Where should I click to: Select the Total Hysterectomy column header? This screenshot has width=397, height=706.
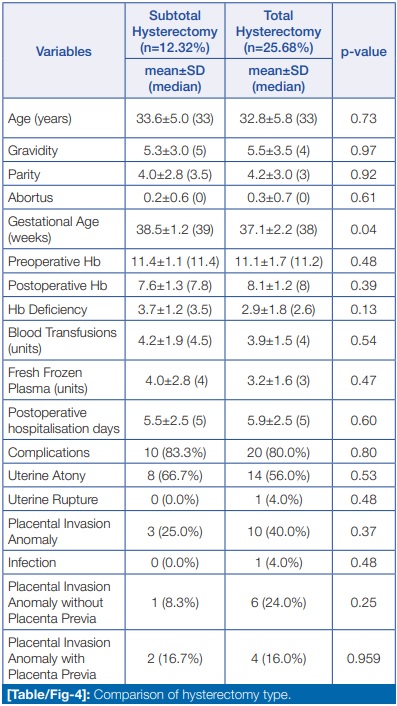(x=279, y=32)
